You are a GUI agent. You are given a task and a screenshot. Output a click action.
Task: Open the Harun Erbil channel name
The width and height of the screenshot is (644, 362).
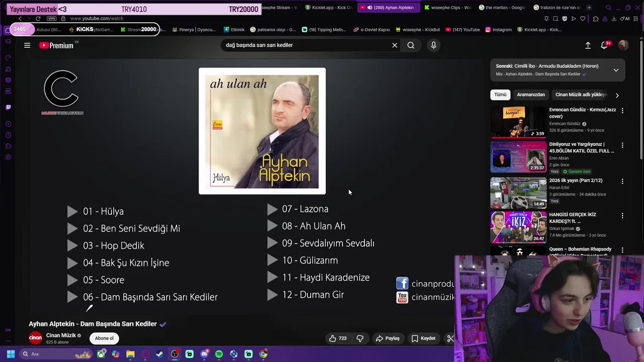559,188
